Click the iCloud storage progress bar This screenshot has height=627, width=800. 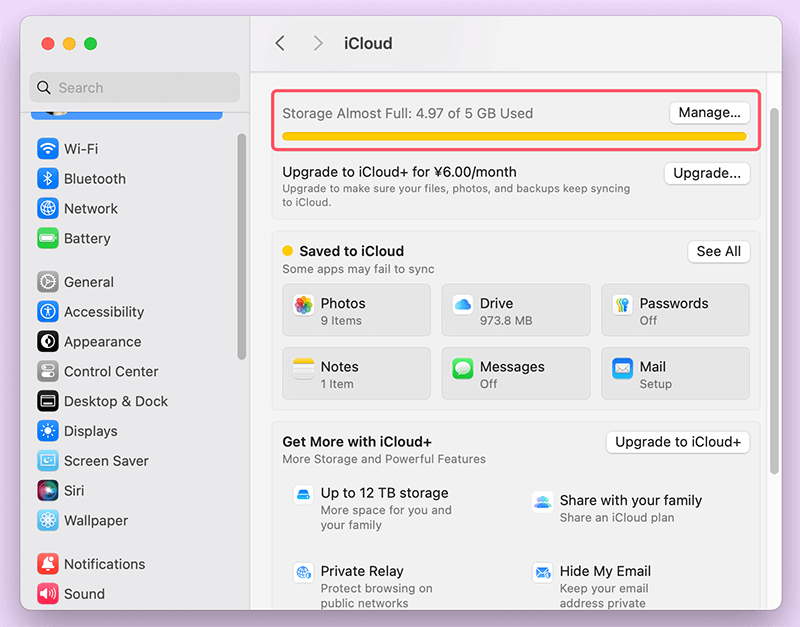coord(515,135)
